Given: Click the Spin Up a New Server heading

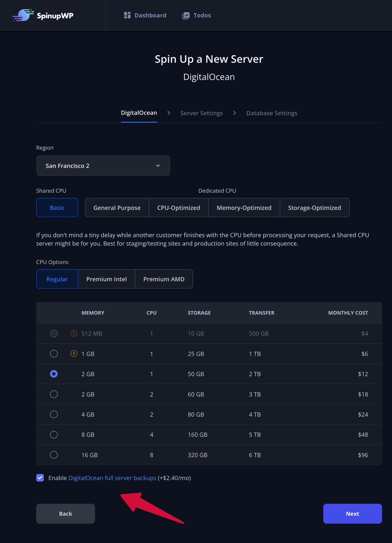Looking at the screenshot, I should click(209, 59).
